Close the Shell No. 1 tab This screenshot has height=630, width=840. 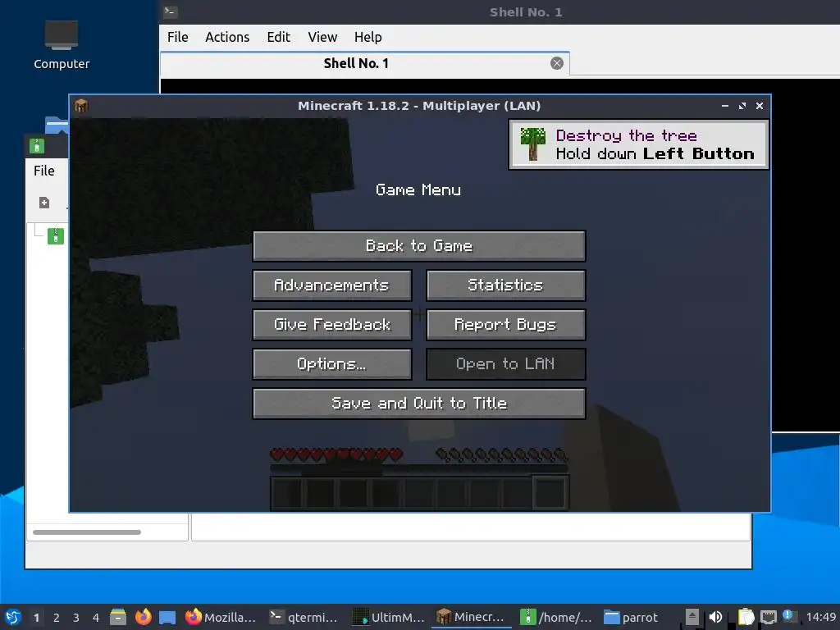point(557,63)
